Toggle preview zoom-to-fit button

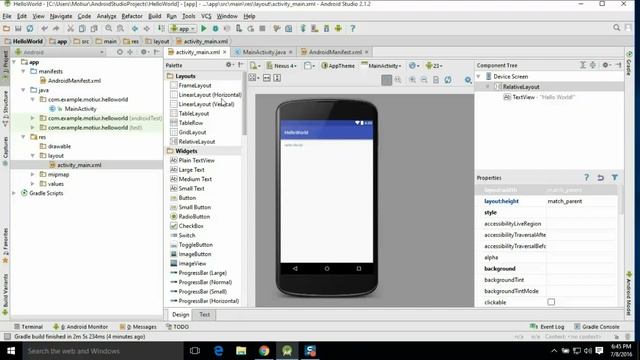387,80
